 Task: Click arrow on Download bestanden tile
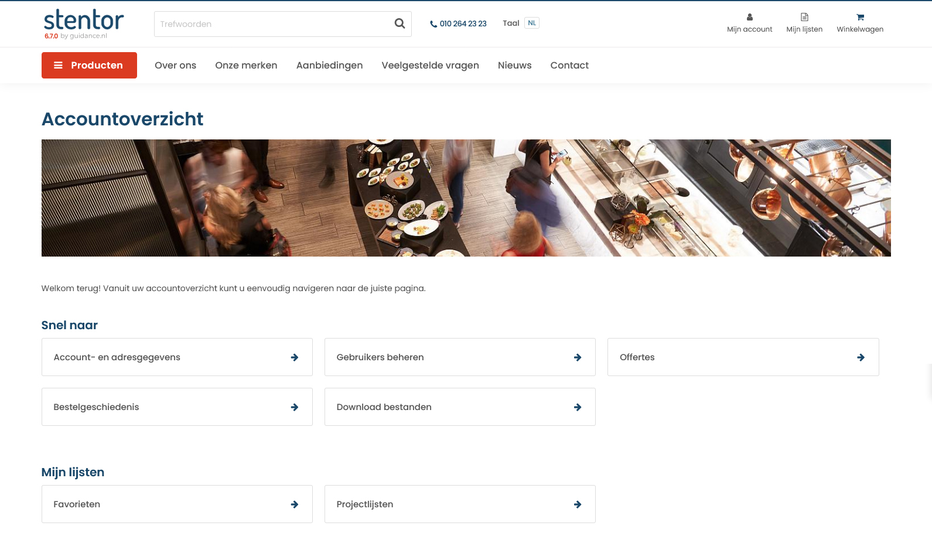[578, 407]
